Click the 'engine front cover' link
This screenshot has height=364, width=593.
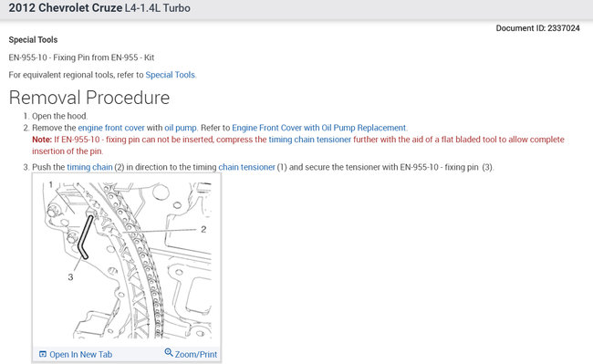pyautogui.click(x=111, y=128)
